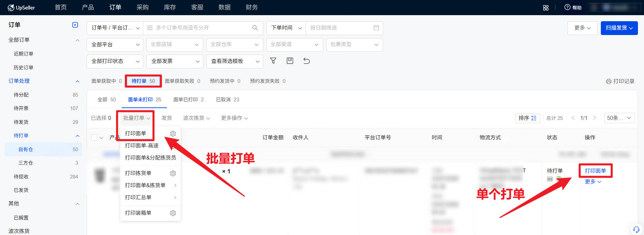This screenshot has width=644, height=235.
Task: Switch to the 已取消 tab
Action: (228, 100)
